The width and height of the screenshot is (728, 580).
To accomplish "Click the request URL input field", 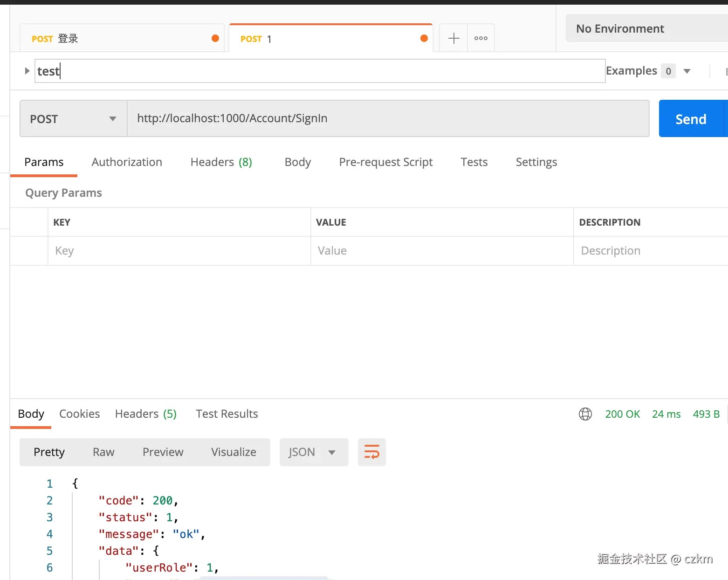I will coord(388,118).
